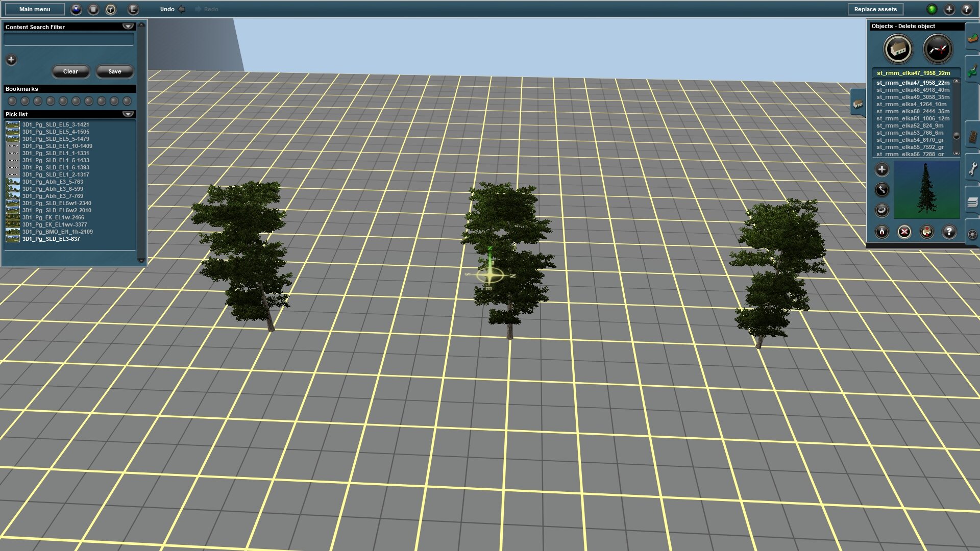Click the Replace assets button
This screenshot has width=980, height=551.
[875, 9]
